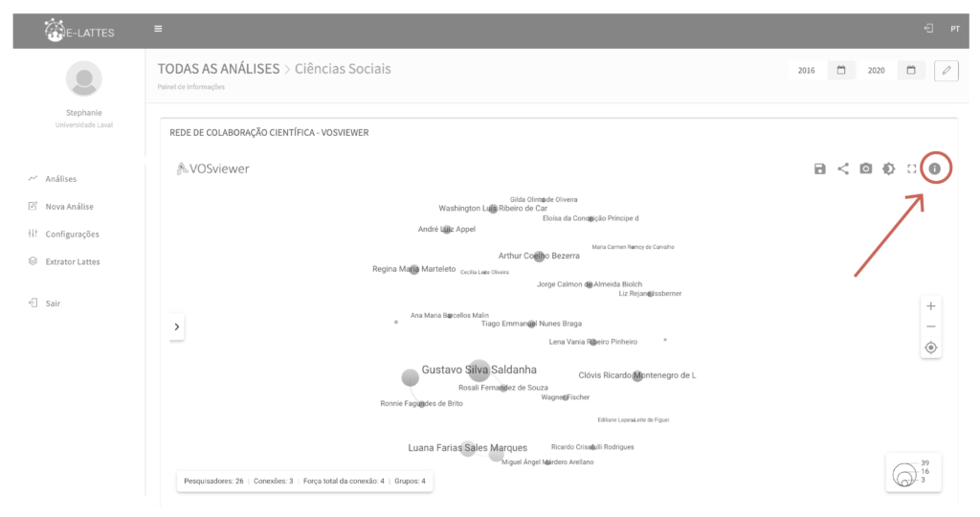
Task: Select the Gustavo Silva Saldanha node
Action: click(479, 371)
